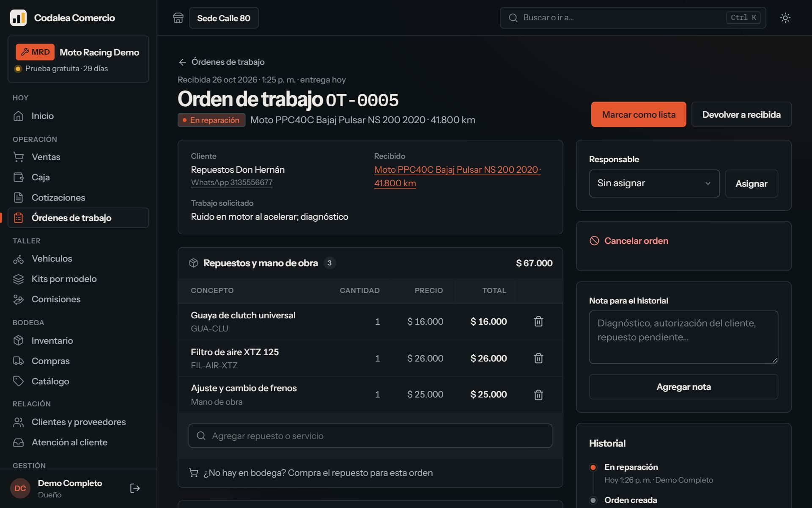
Task: Open the Caja section
Action: point(78,177)
